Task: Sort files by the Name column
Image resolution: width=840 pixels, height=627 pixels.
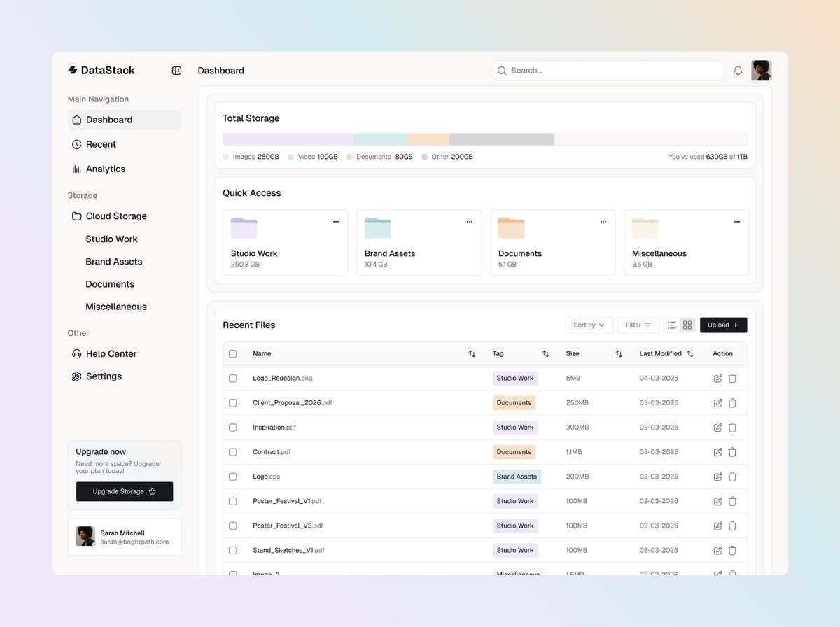Action: 472,354
